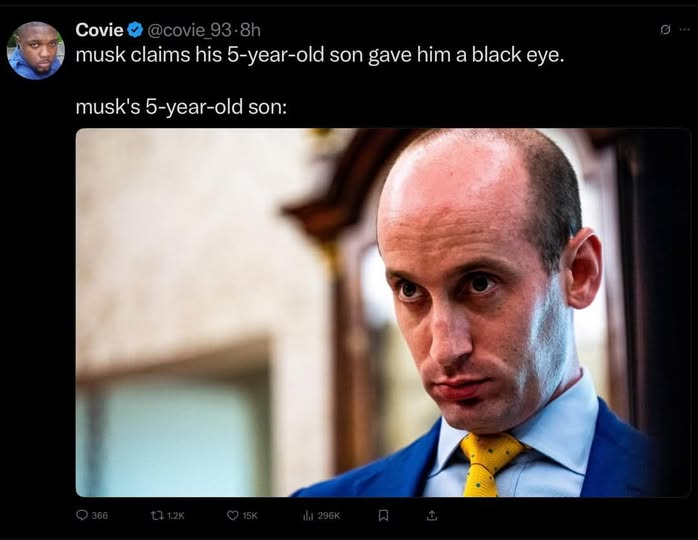The image size is (698, 540).
Task: Click the reply speech bubble icon
Action: (81, 515)
